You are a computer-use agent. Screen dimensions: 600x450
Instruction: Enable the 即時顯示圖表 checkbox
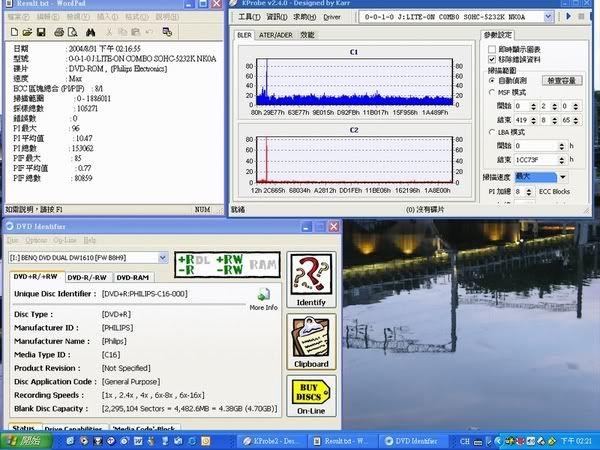[490, 49]
